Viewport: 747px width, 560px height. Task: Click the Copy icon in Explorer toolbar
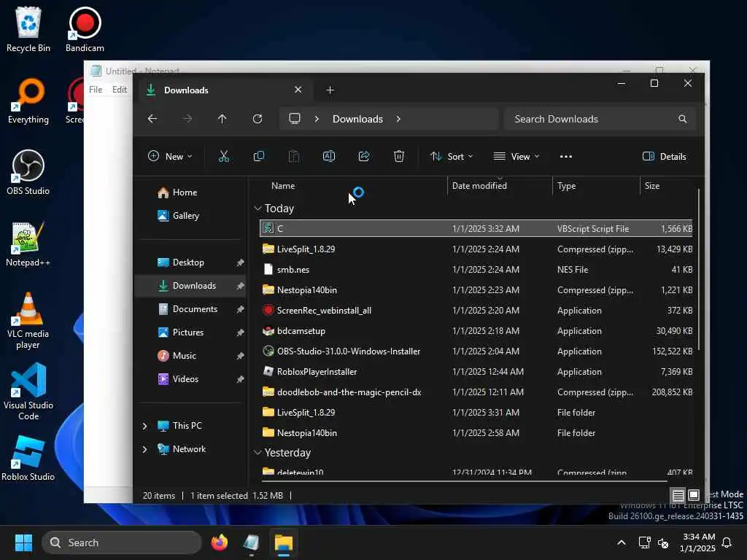(x=259, y=156)
